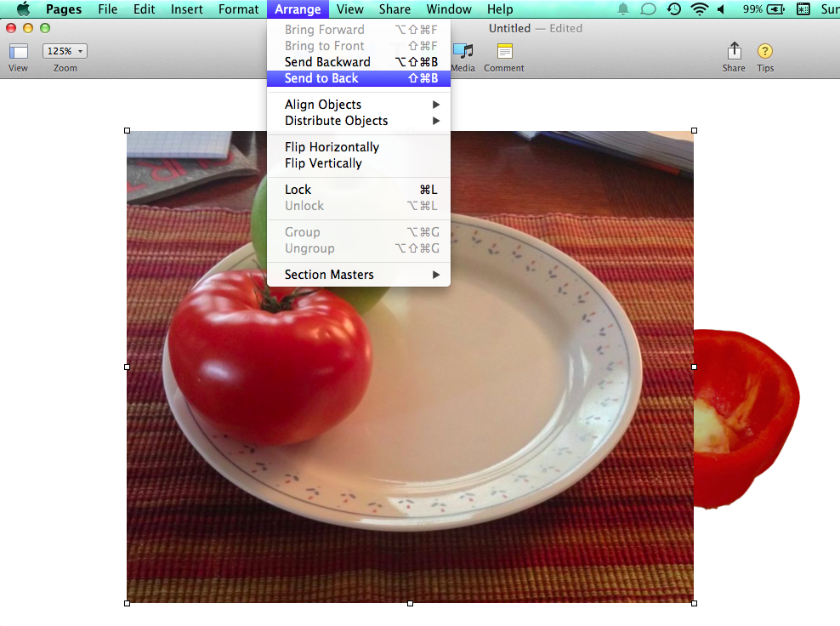Image resolution: width=840 pixels, height=626 pixels.
Task: Choose Send Backward from the Arrange menu
Action: 327,61
